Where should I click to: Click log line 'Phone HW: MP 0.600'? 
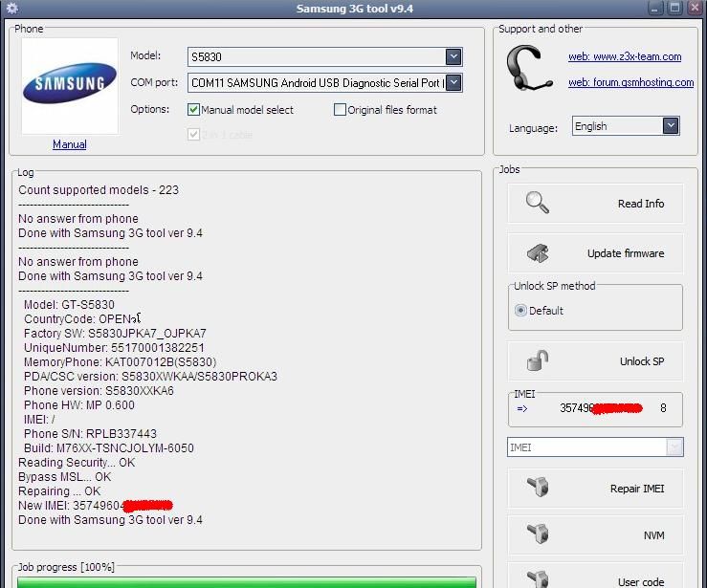click(x=78, y=405)
